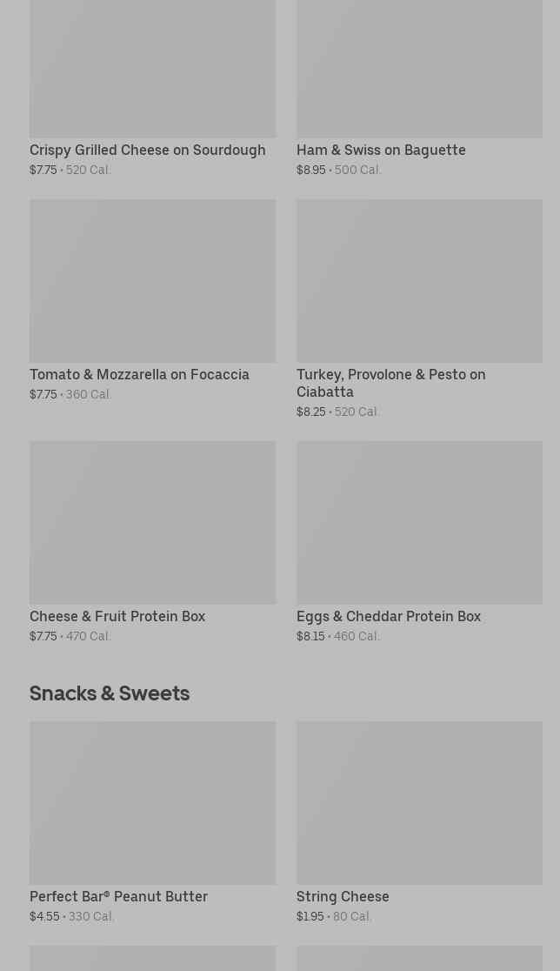Click Perfect Bar Peanut Butter image
The image size is (560, 971).
[x=152, y=802]
